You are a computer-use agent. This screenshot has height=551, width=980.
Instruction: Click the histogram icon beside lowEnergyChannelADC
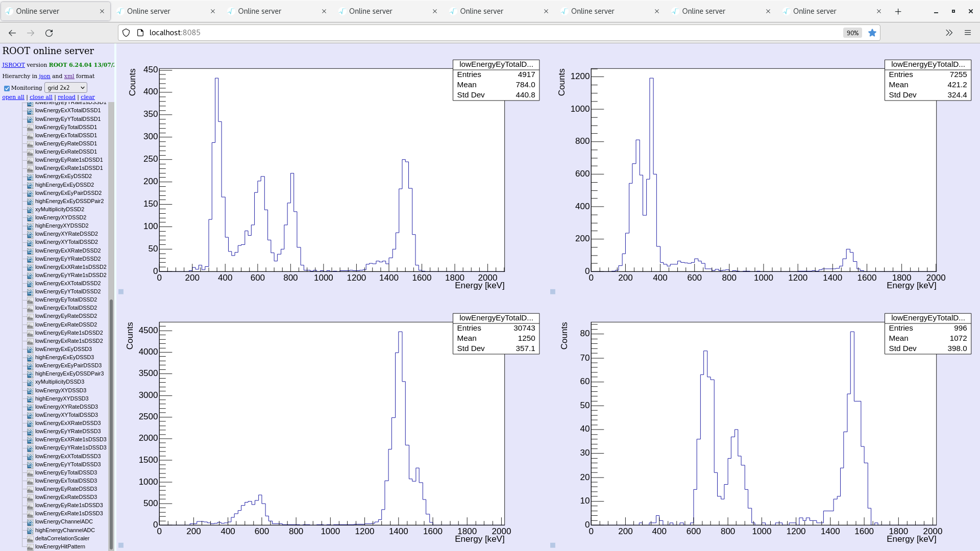(x=30, y=522)
